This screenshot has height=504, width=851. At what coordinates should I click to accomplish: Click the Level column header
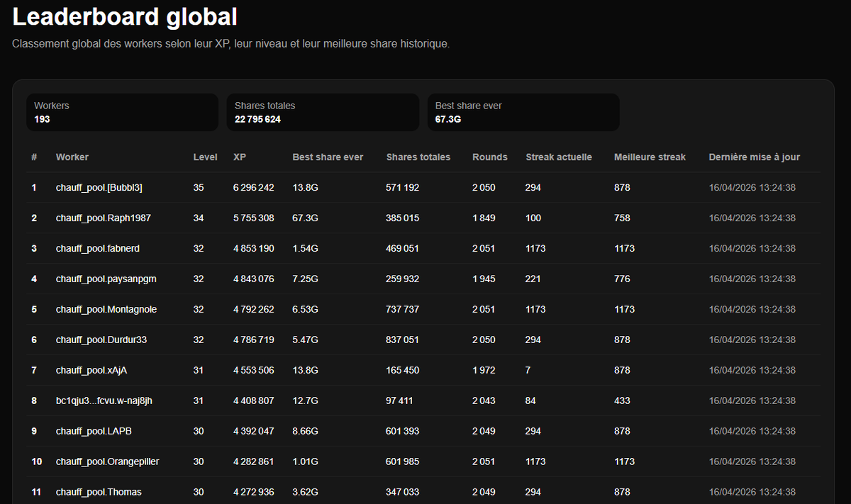[205, 157]
